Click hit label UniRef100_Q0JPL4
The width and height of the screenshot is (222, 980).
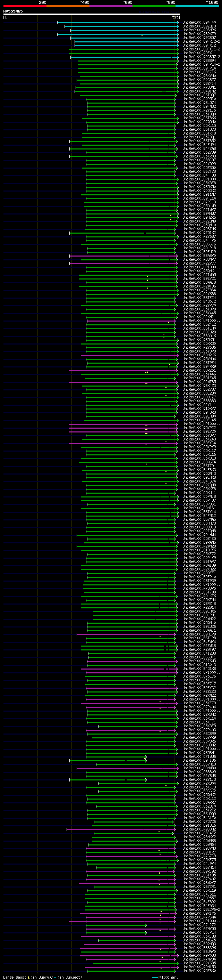pyautogui.click(x=199, y=932)
